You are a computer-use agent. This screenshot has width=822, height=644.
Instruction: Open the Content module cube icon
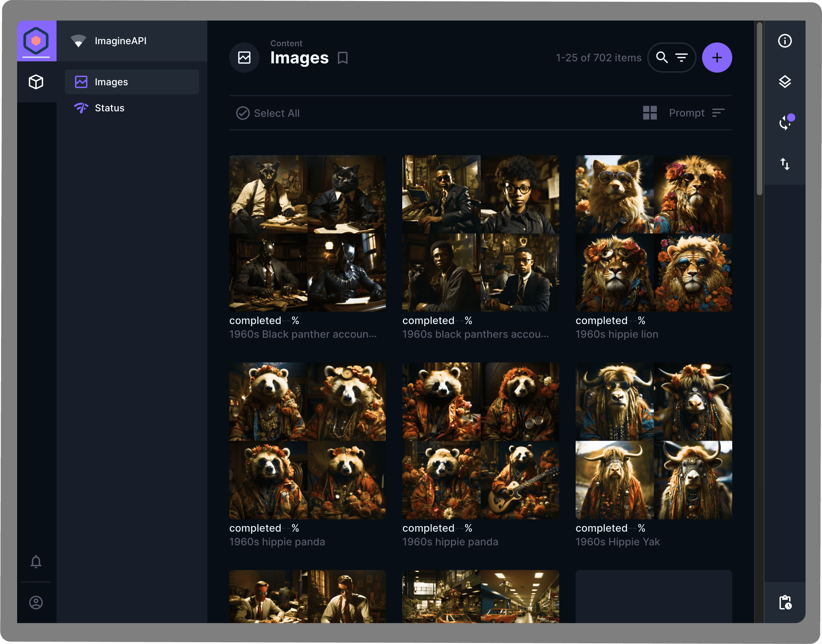pyautogui.click(x=36, y=82)
